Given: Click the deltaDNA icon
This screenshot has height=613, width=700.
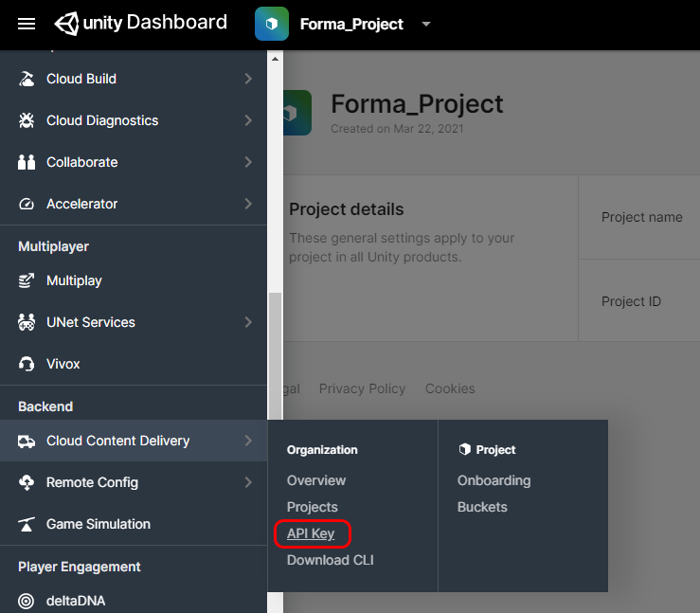Looking at the screenshot, I should [x=27, y=601].
